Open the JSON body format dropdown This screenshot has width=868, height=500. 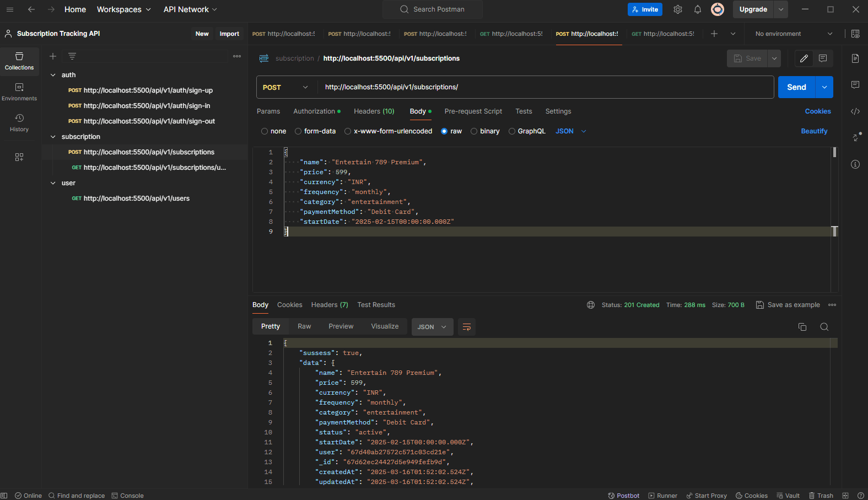coord(571,131)
